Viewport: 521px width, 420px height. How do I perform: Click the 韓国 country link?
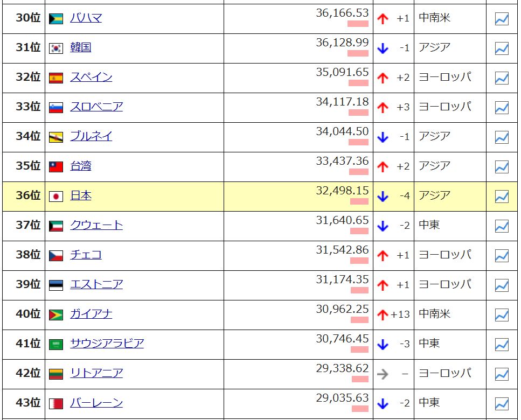pos(81,47)
